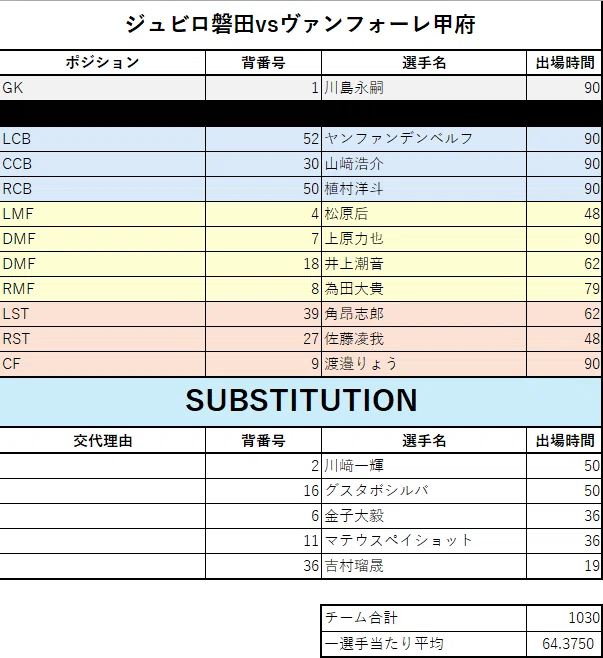Click the RCB position cell
Viewport: 603px width, 658px height.
point(102,189)
